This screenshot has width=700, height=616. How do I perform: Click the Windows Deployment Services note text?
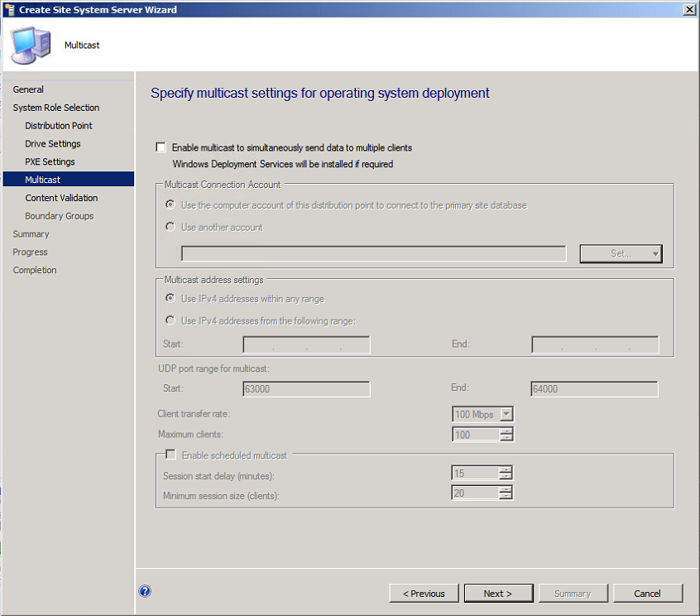283,164
